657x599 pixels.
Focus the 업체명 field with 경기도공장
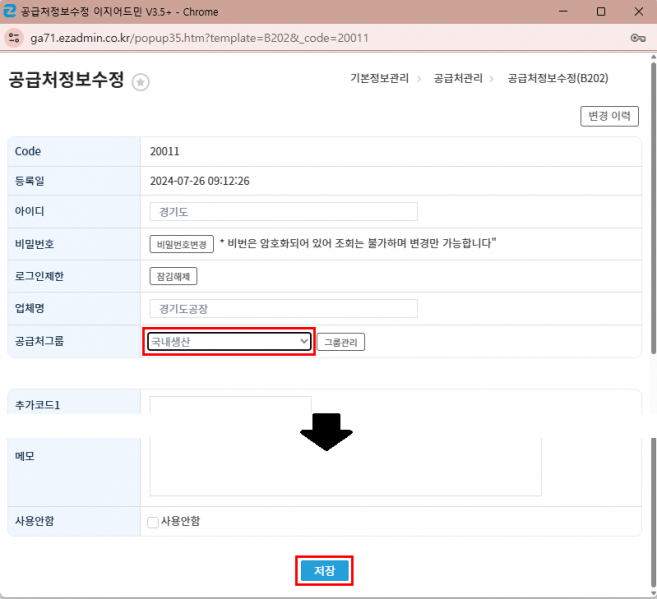[283, 309]
